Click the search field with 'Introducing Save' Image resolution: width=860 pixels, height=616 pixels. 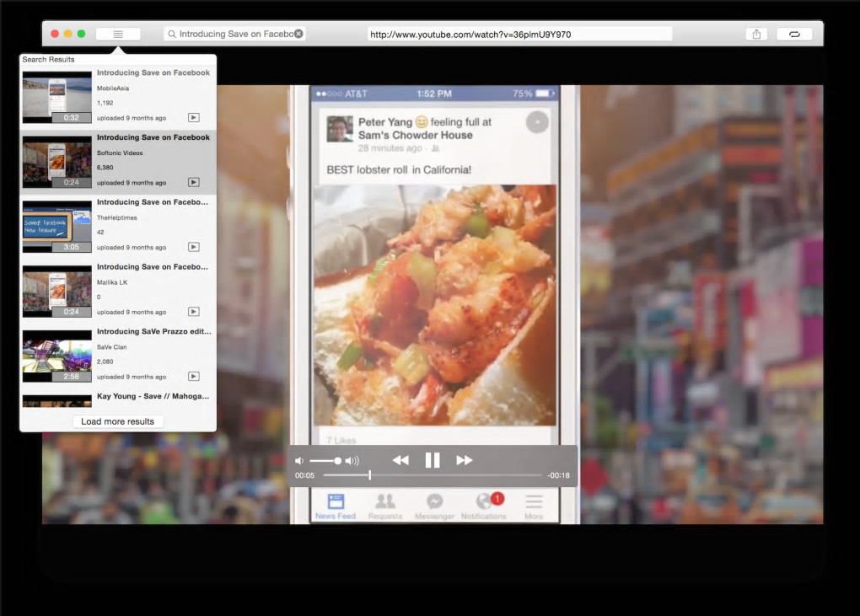(x=234, y=34)
